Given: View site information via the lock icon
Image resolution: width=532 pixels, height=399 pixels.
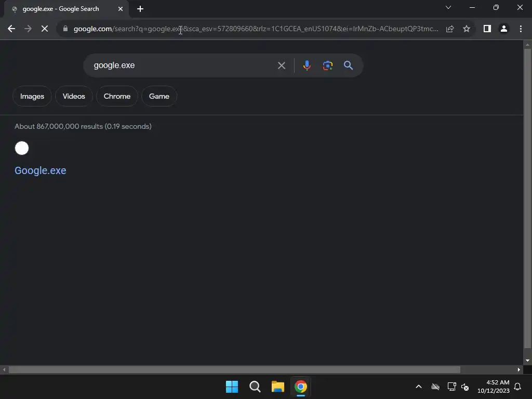Looking at the screenshot, I should [x=65, y=29].
